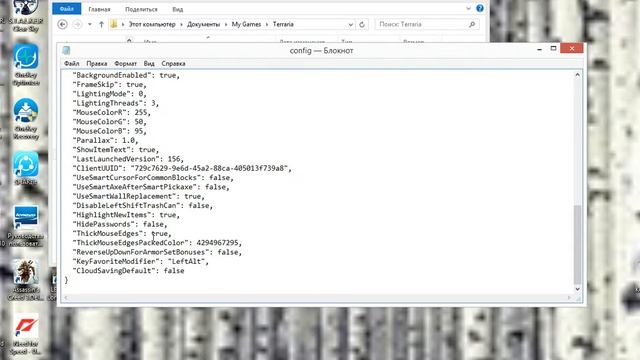Click the "CloudSavingDefault": false line
The height and width of the screenshot is (360, 640).
point(128,271)
